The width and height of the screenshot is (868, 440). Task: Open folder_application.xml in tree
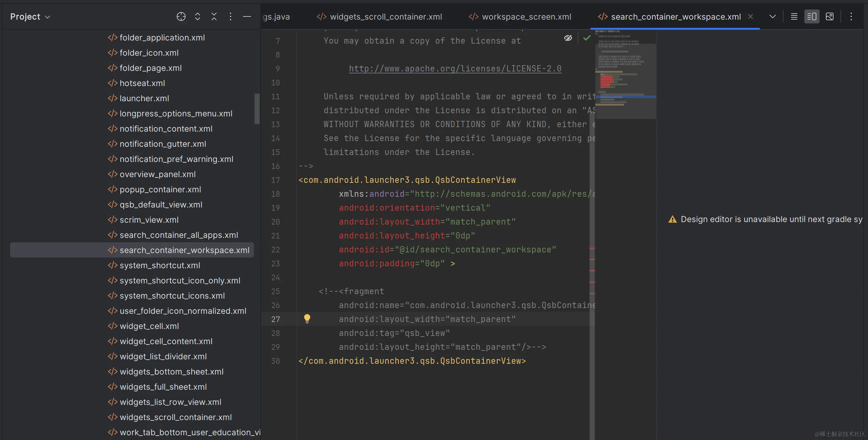pyautogui.click(x=156, y=37)
